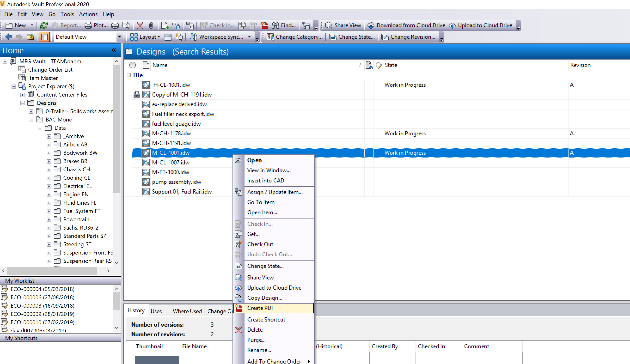Click the Get toolbar icon beside Check In
The height and width of the screenshot is (364, 630).
pyautogui.click(x=242, y=25)
